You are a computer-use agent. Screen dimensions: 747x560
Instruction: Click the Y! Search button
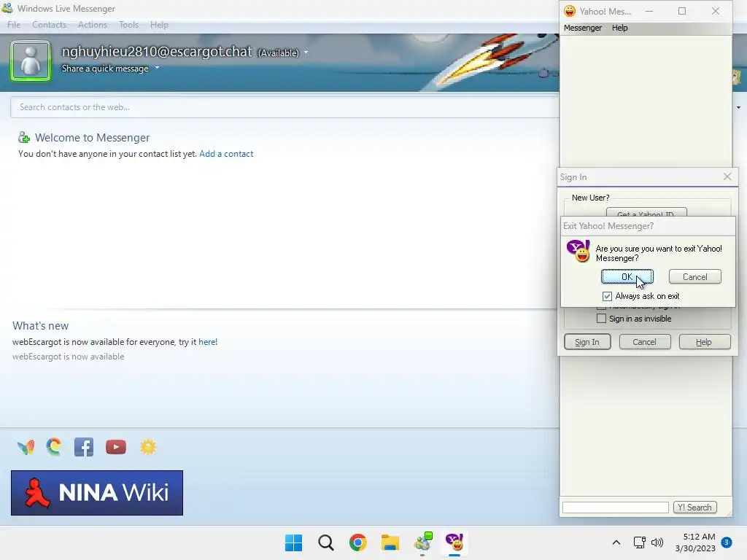pyautogui.click(x=694, y=507)
